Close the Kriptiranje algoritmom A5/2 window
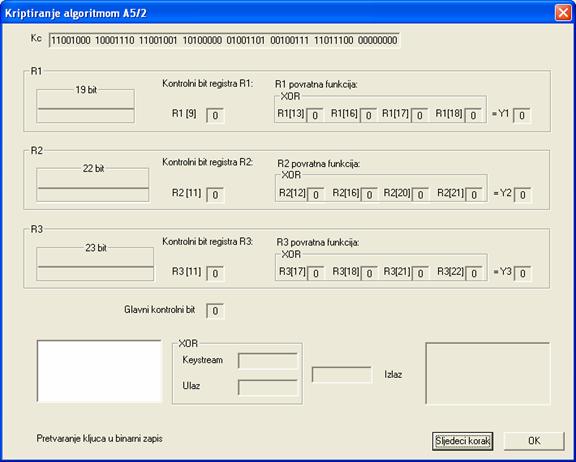576x462 pixels. tap(563, 13)
